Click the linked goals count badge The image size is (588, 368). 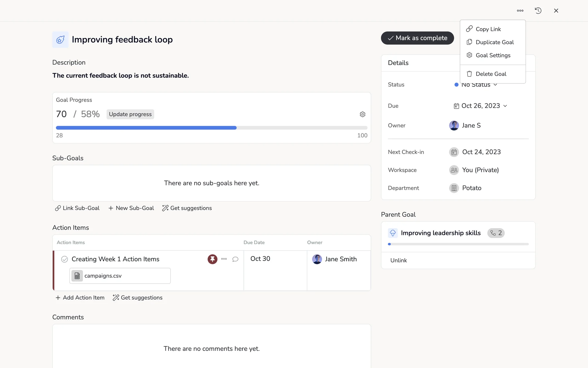pos(496,233)
